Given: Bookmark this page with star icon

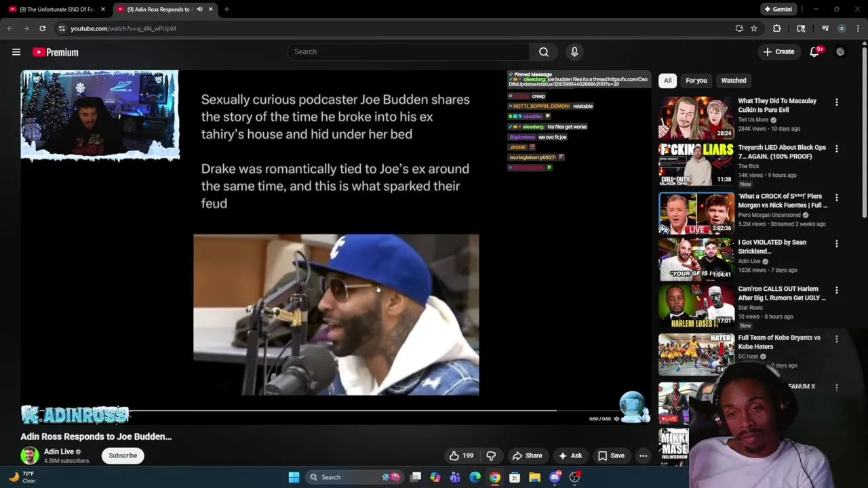Looking at the screenshot, I should coord(754,28).
